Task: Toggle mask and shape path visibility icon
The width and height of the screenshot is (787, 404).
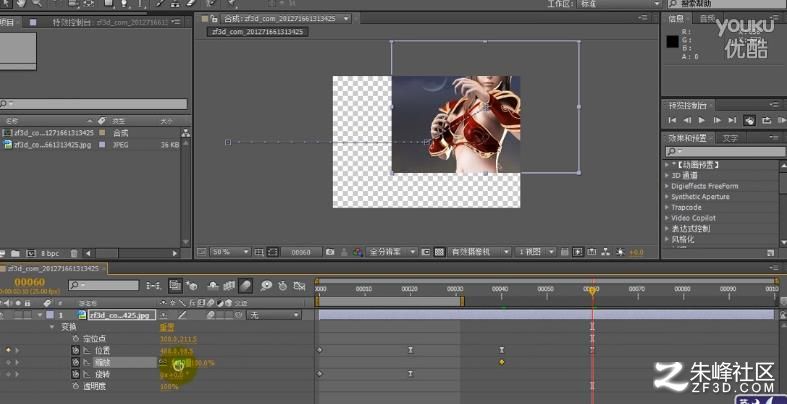Action: 272,252
